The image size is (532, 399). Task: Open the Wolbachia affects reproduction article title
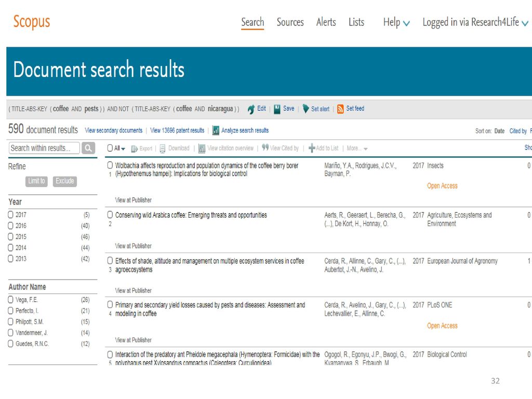coord(207,170)
